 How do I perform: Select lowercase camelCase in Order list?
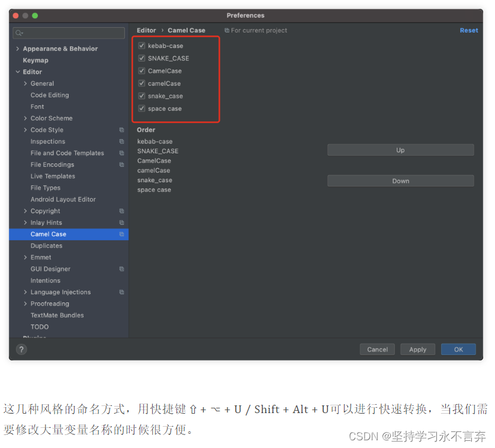point(154,170)
